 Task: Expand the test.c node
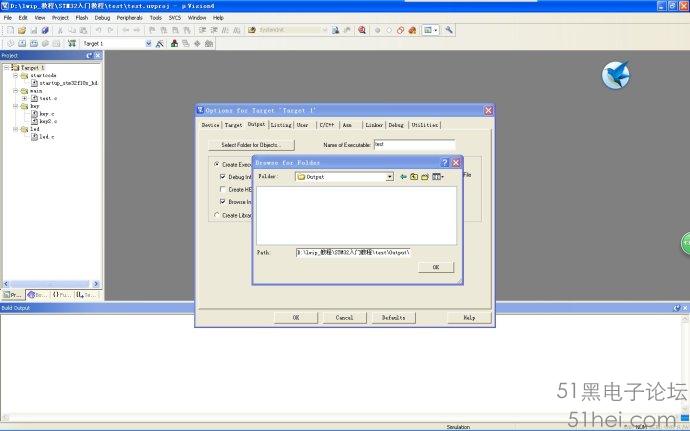pyautogui.click(x=25, y=98)
